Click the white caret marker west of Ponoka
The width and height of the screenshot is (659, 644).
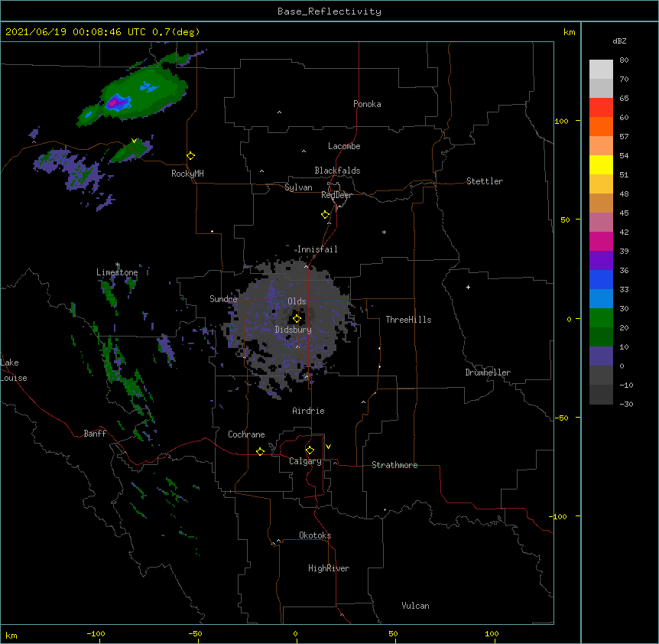280,112
